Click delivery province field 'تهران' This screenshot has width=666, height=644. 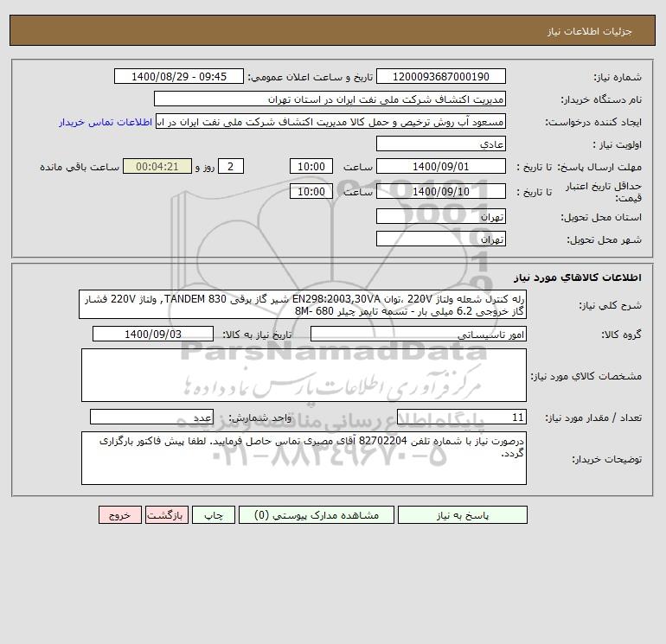pyautogui.click(x=441, y=216)
